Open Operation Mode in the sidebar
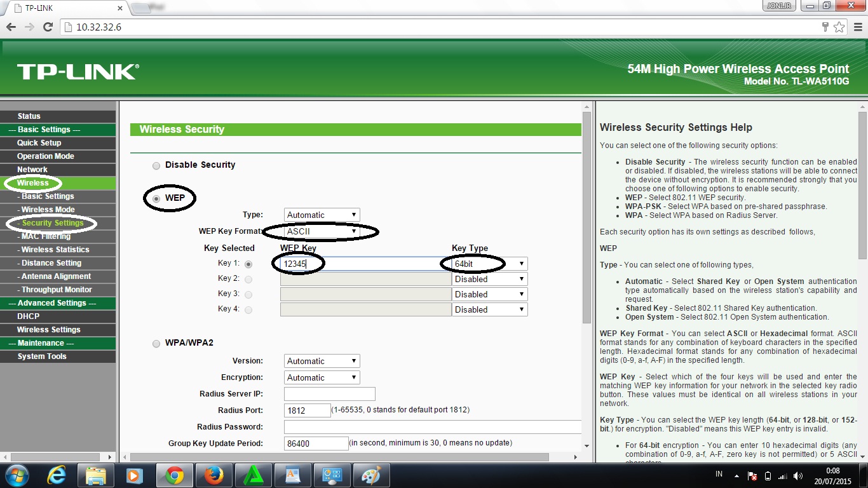This screenshot has height=488, width=868. point(58,156)
